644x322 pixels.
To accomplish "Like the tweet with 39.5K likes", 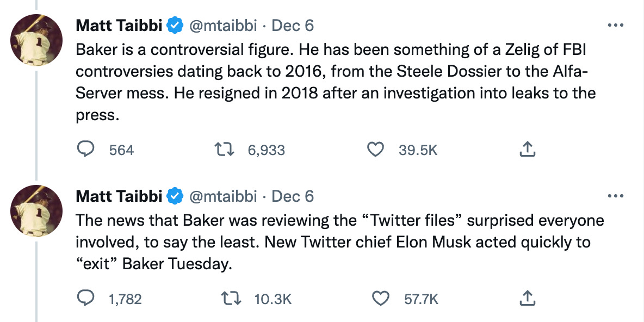I will [375, 150].
